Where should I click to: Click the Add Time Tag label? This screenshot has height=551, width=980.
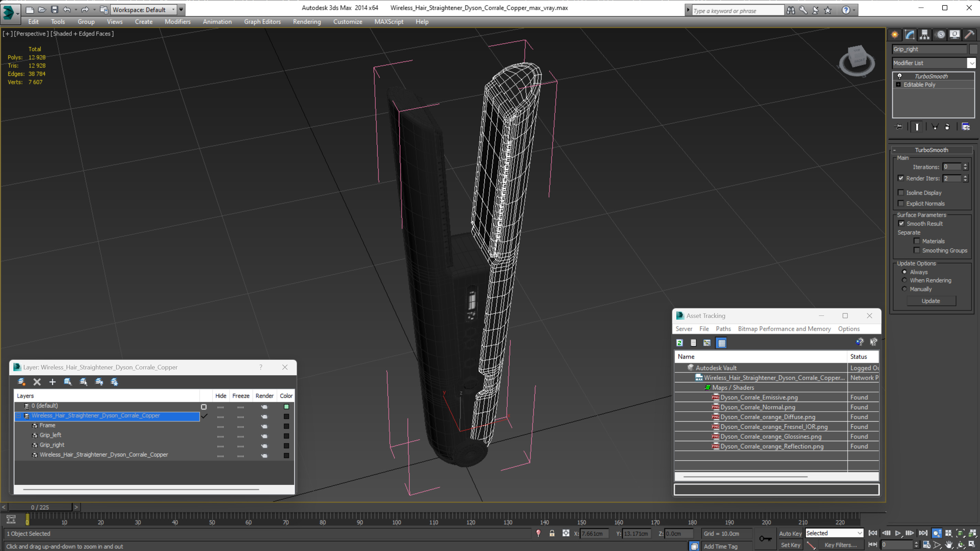[x=720, y=547]
